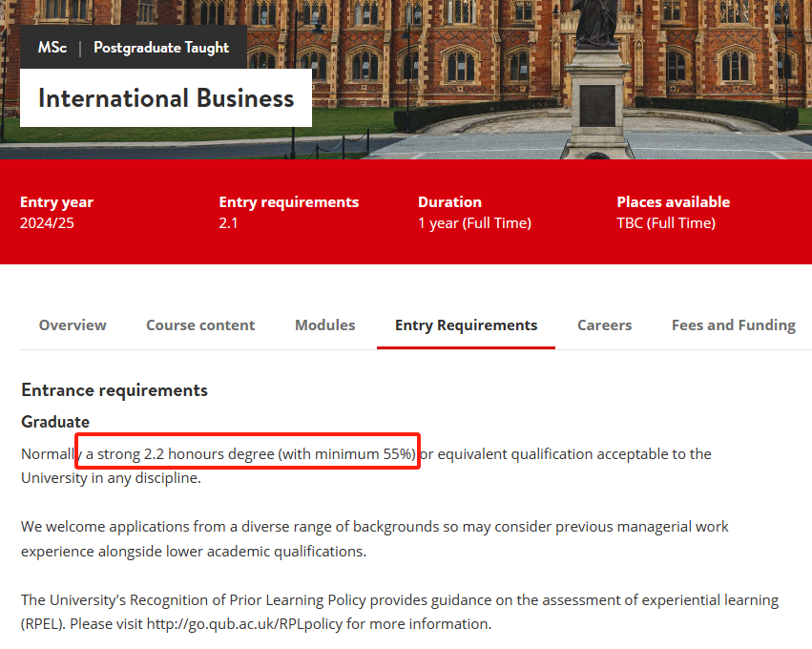
Task: Select the Modules tab
Action: [324, 325]
